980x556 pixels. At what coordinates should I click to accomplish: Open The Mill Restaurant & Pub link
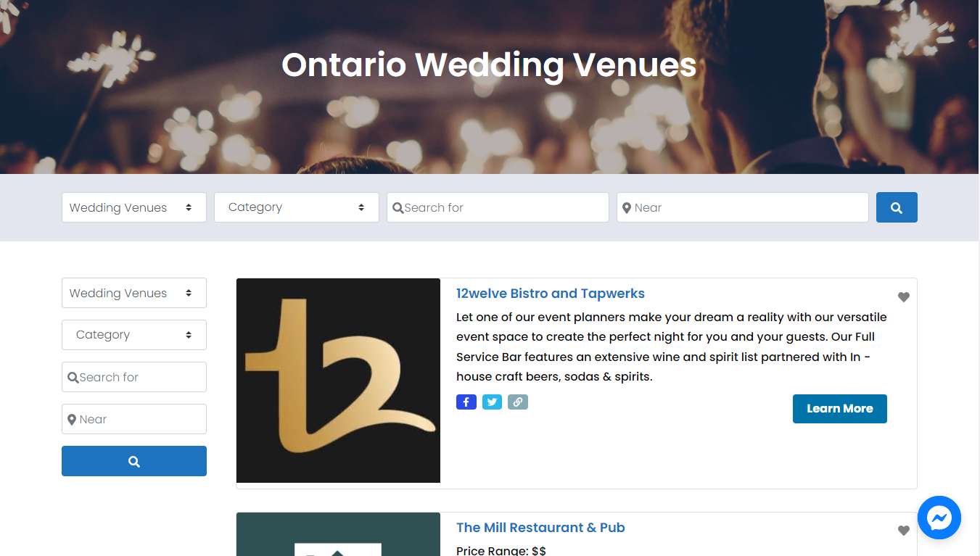540,528
